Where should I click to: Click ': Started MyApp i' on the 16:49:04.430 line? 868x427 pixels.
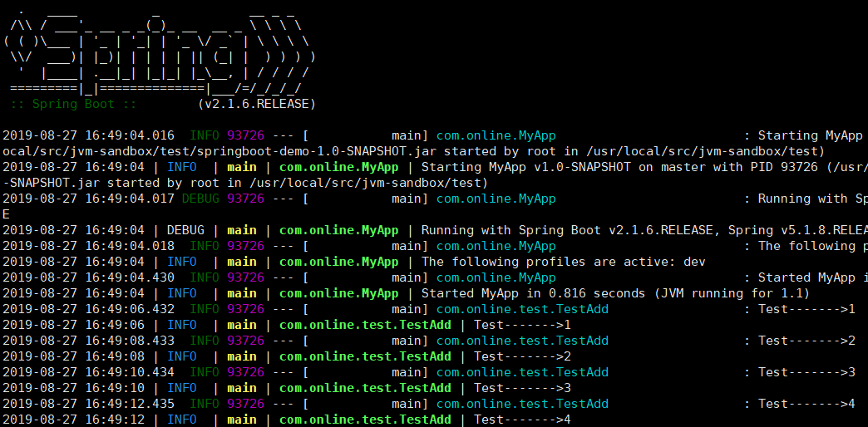[x=806, y=277]
